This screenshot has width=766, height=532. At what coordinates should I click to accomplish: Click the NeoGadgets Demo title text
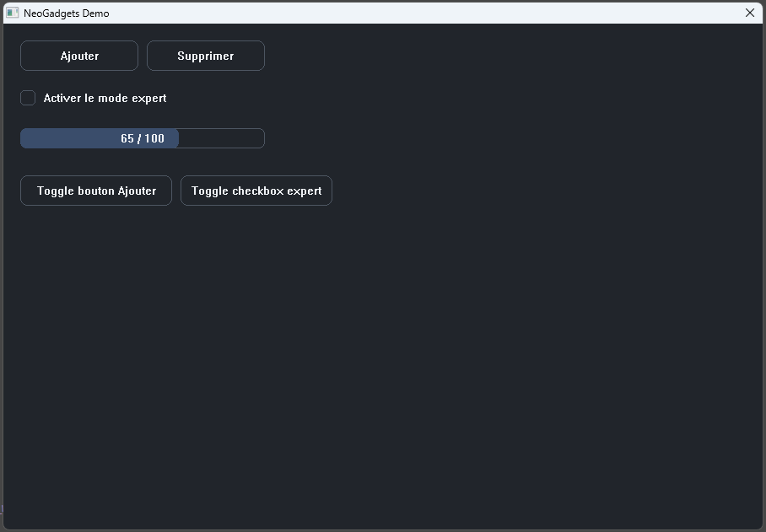(x=67, y=13)
